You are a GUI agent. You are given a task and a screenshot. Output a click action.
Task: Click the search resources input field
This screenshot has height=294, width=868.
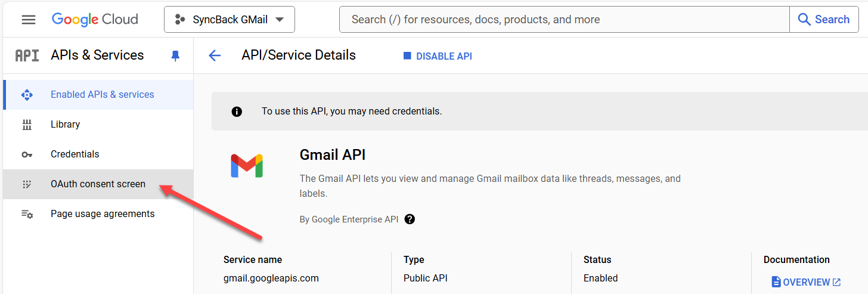563,20
